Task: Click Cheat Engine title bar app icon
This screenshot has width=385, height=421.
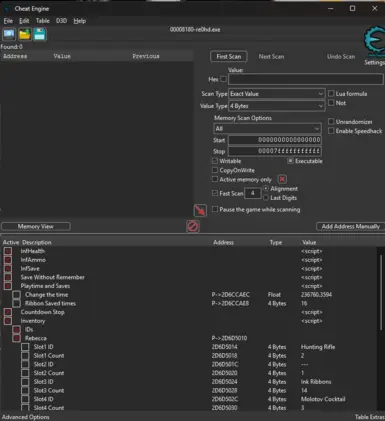Action: coord(6,8)
